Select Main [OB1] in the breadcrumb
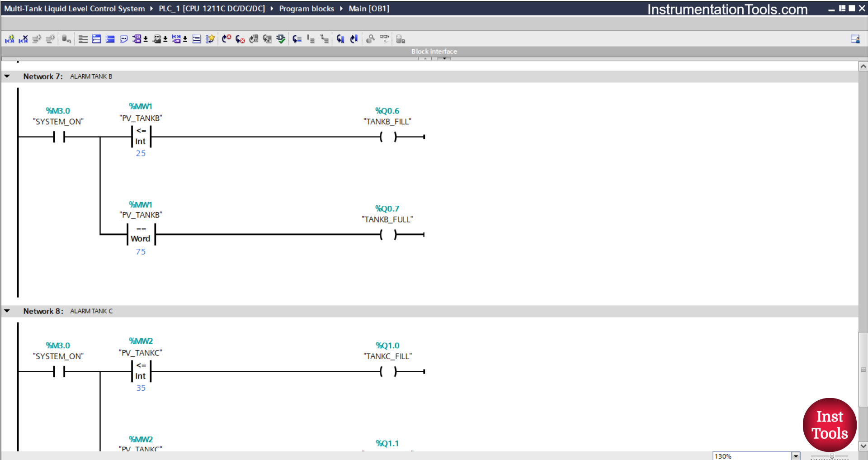Screen dimensions: 868x460 pos(369,8)
